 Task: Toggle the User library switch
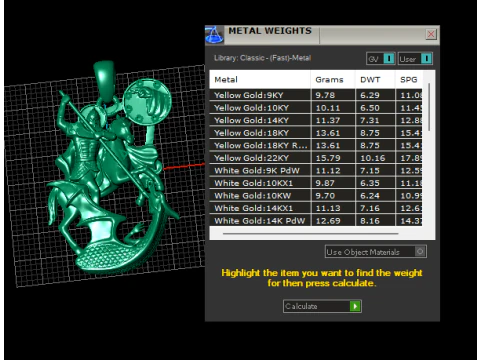(x=415, y=59)
